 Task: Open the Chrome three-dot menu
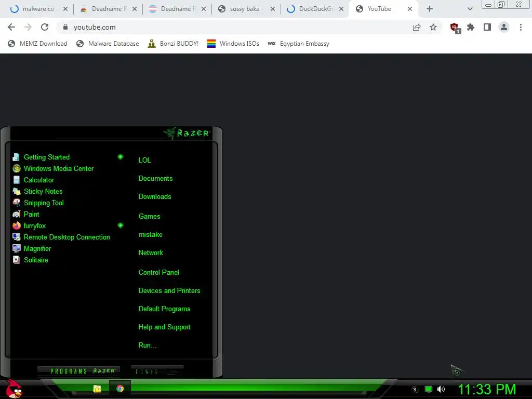point(521,27)
